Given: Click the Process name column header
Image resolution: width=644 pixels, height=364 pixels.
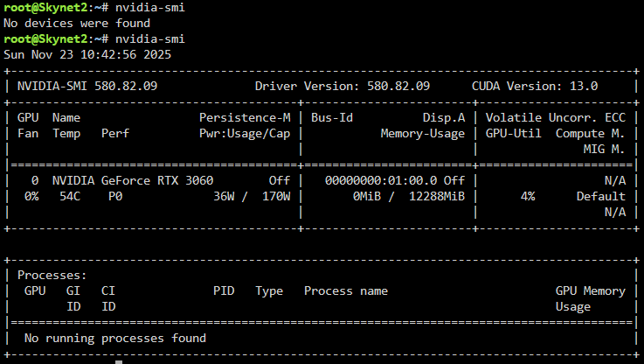Looking at the screenshot, I should pos(346,290).
